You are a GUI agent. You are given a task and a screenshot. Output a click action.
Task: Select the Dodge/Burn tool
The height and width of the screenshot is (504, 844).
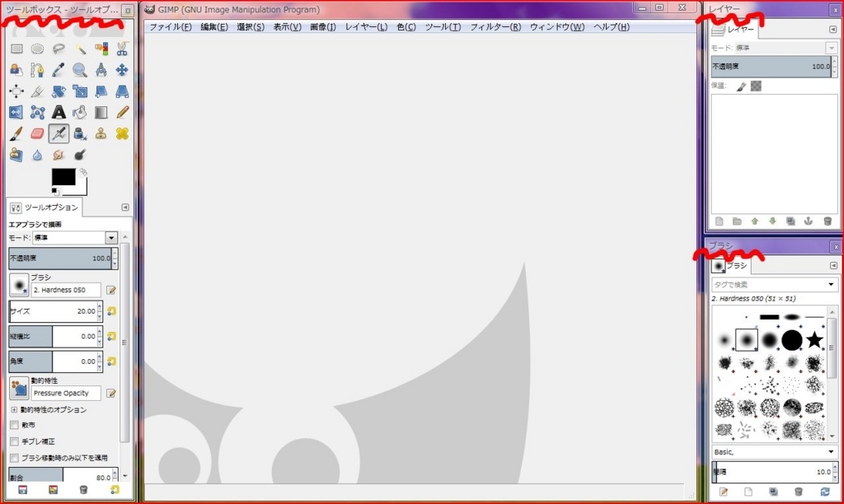(x=80, y=155)
